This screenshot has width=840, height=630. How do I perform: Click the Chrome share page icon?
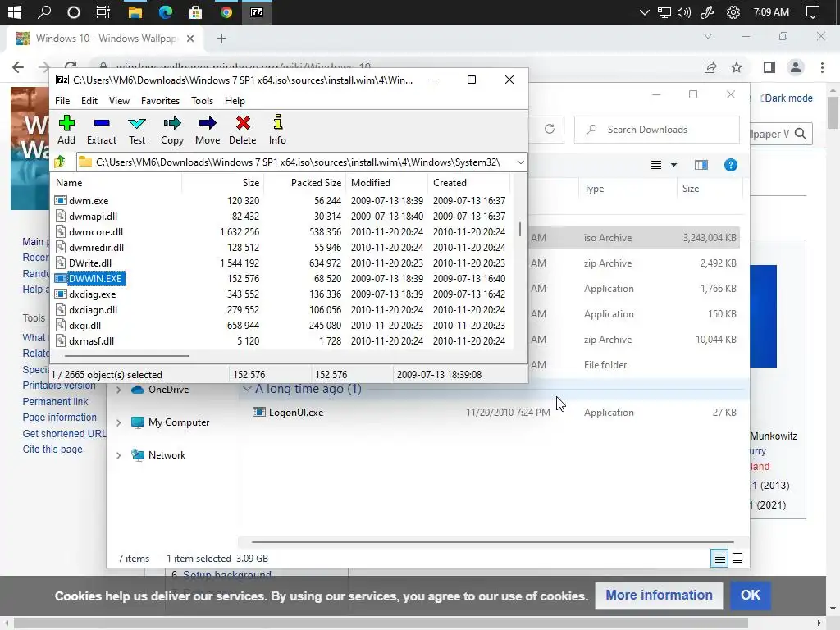[710, 67]
